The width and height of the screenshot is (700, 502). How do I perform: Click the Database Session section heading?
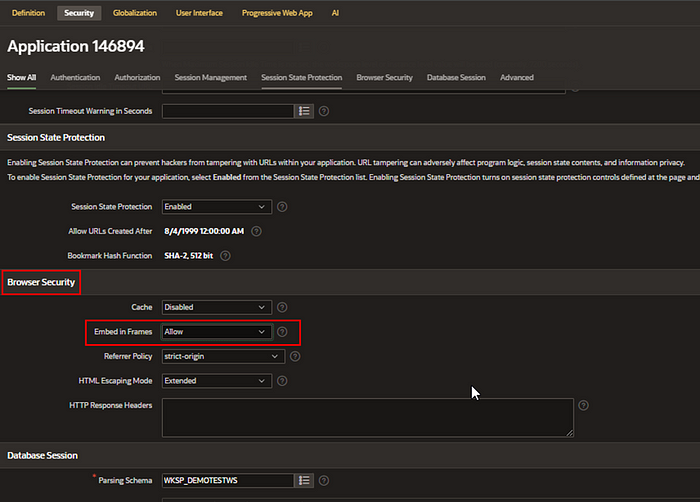[x=42, y=456]
